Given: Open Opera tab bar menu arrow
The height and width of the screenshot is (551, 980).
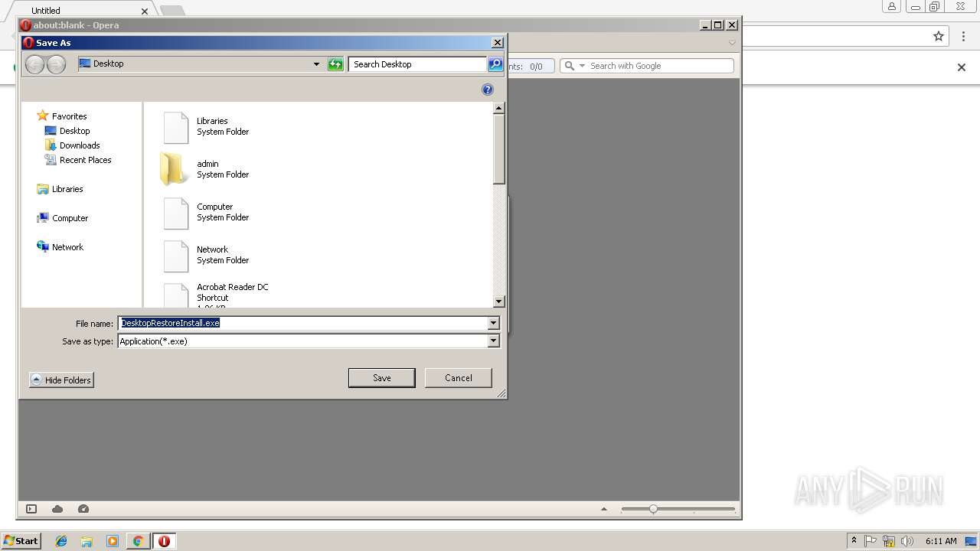Looking at the screenshot, I should click(x=732, y=43).
